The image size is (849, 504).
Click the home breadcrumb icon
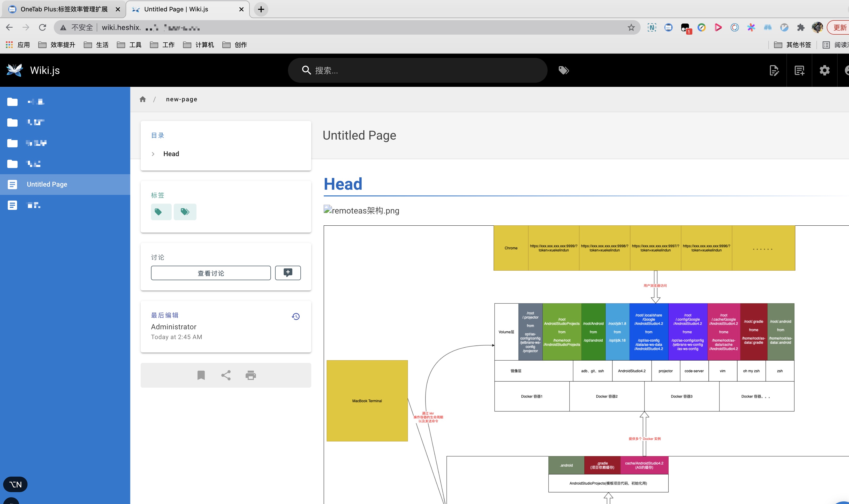(x=143, y=99)
